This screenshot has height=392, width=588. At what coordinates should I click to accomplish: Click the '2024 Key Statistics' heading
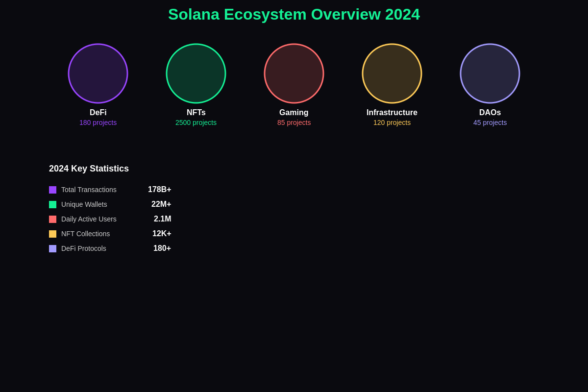coord(89,169)
